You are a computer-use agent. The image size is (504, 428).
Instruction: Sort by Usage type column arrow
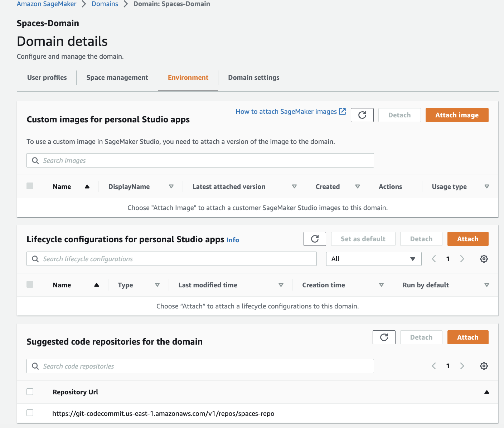pyautogui.click(x=486, y=186)
